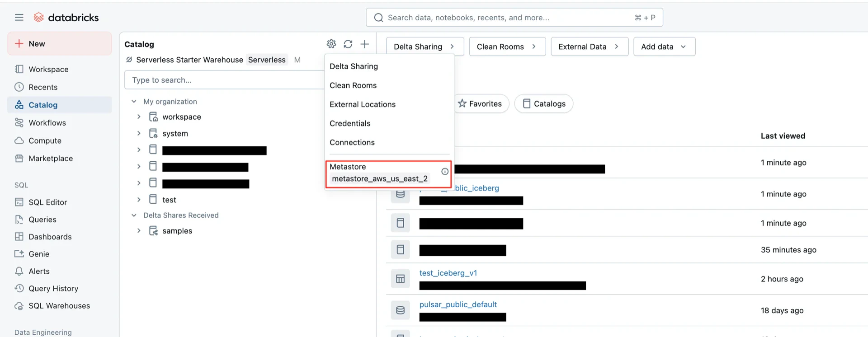
Task: Expand the samples catalog node
Action: point(139,231)
